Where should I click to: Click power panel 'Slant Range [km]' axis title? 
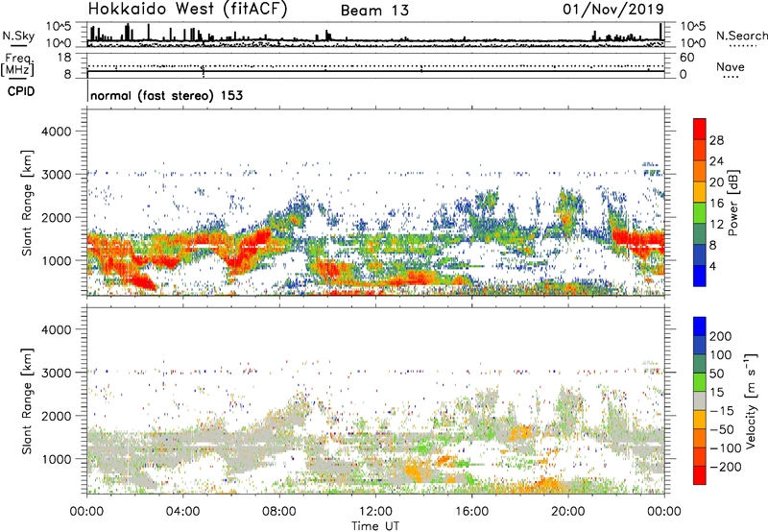[x=27, y=203]
